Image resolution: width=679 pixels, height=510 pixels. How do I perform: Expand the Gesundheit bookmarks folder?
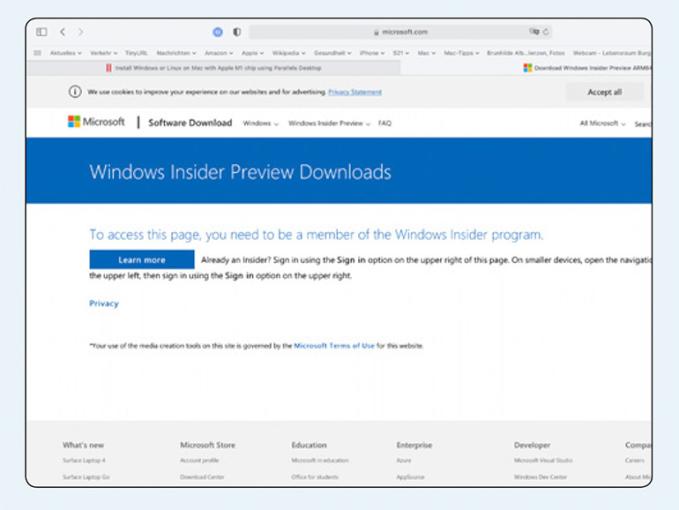click(x=333, y=53)
